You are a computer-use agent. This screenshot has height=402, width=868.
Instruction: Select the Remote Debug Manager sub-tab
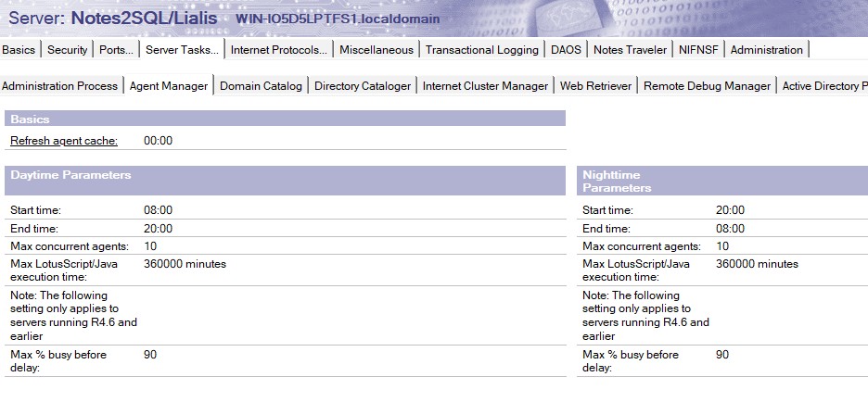tap(707, 86)
